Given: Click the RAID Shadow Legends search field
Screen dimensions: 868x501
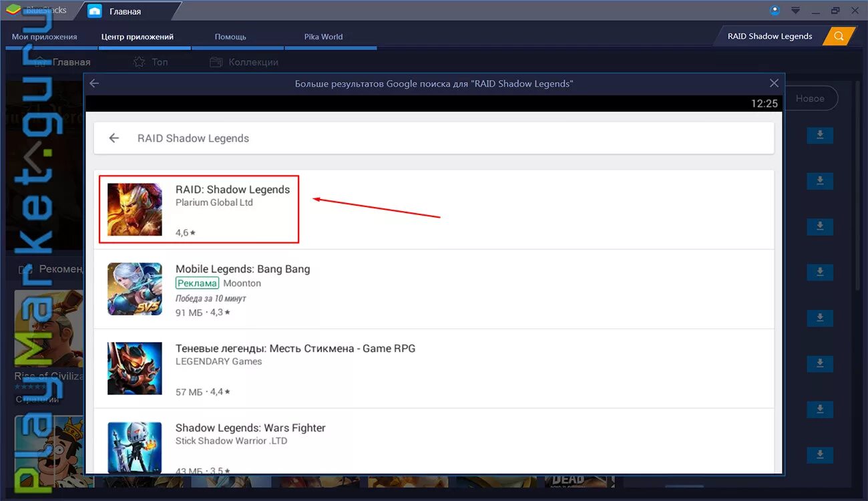Looking at the screenshot, I should tap(434, 138).
